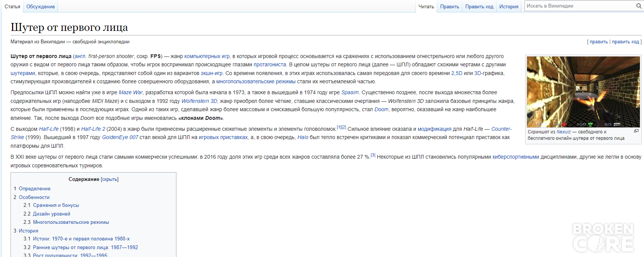Open the 'Counter-Strike' link

click(x=501, y=129)
